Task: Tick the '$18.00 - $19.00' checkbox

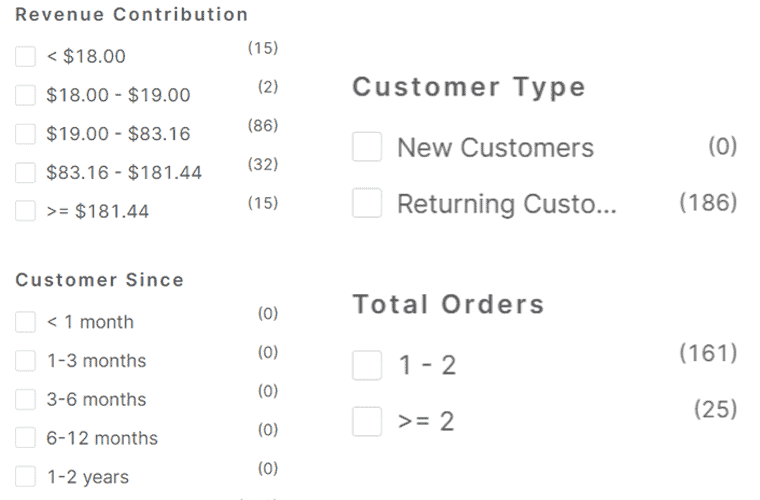Action: click(x=26, y=96)
